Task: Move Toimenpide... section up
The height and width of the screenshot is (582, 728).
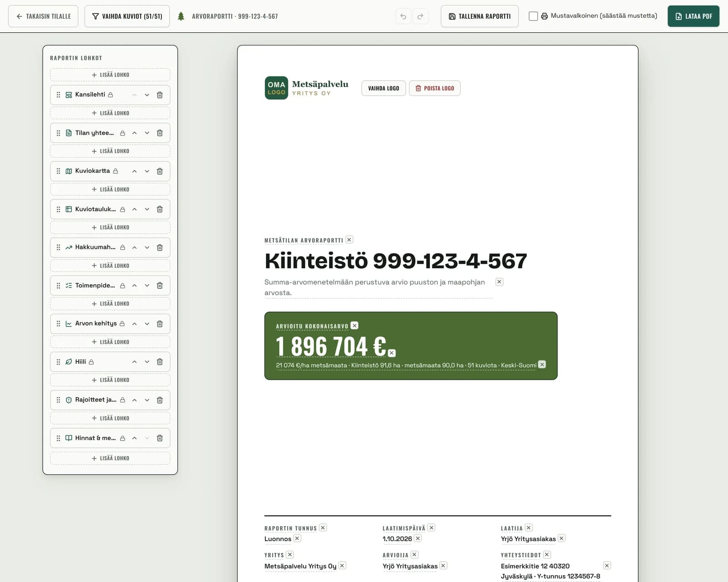Action: 134,286
